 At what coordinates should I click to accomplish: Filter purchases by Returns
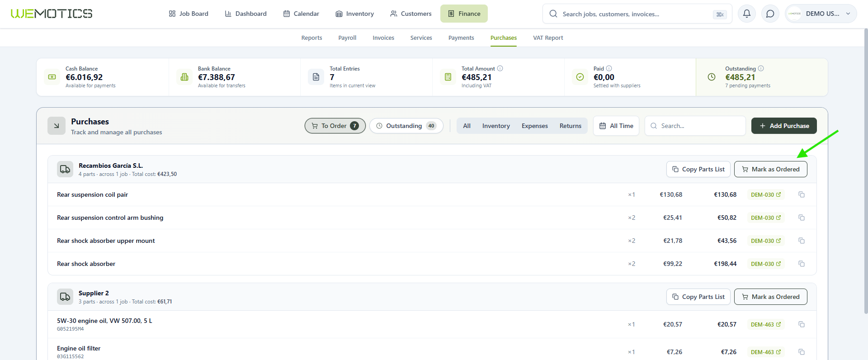click(x=571, y=126)
